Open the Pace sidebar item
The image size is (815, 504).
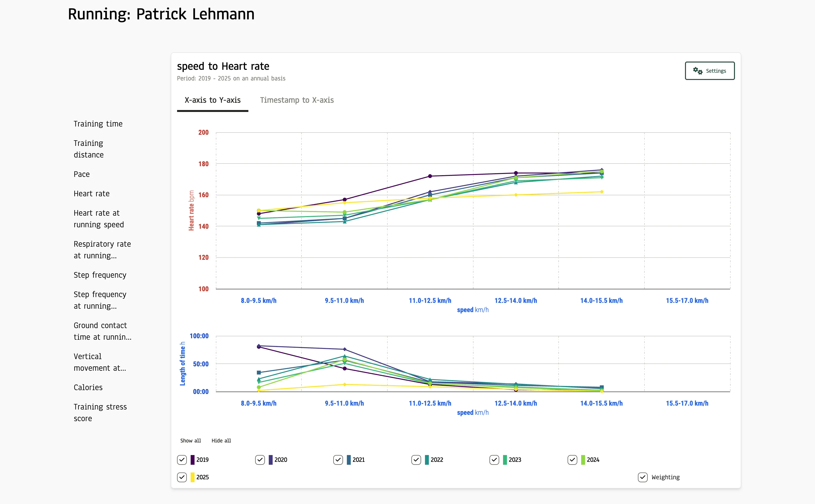coord(82,174)
